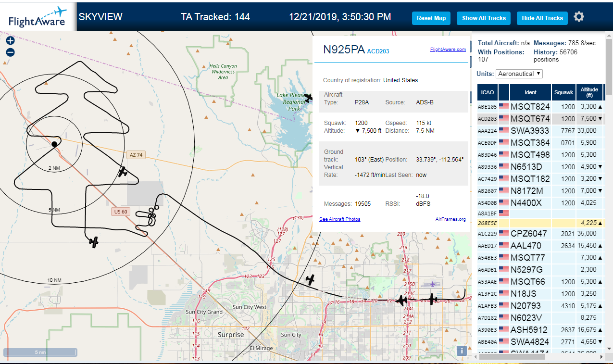The image size is (613, 364).
Task: Select the aircraft icon near Lake Pleasant
Action: 308,98
